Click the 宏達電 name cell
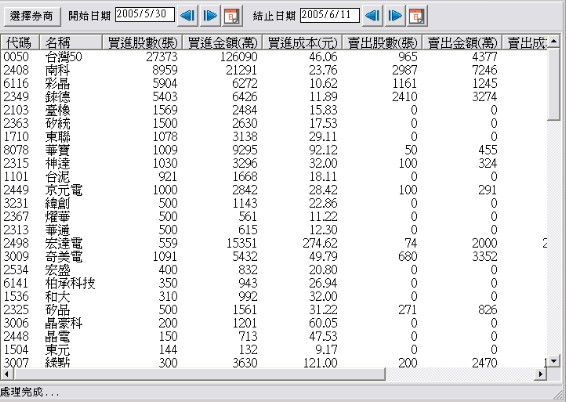The image size is (566, 402). pos(64,243)
